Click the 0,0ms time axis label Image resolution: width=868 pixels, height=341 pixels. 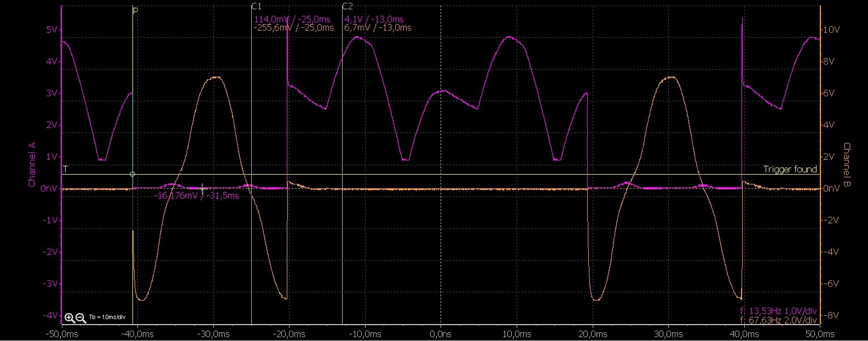(440, 334)
